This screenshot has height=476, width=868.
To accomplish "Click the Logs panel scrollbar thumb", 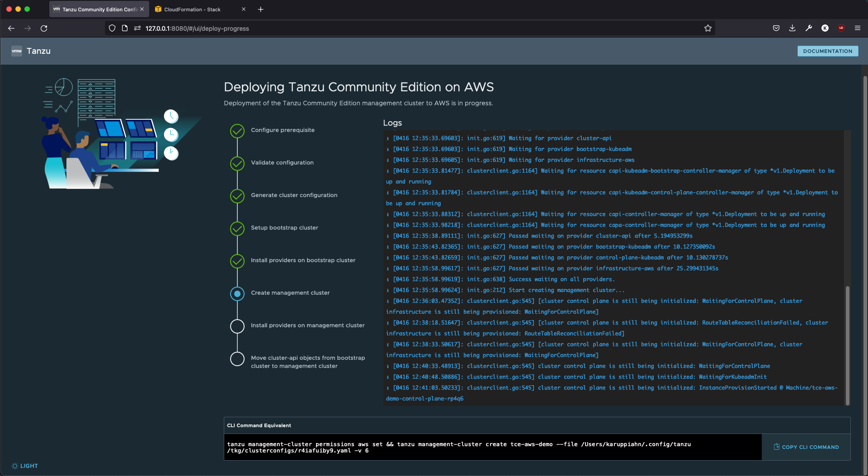I will coord(847,346).
